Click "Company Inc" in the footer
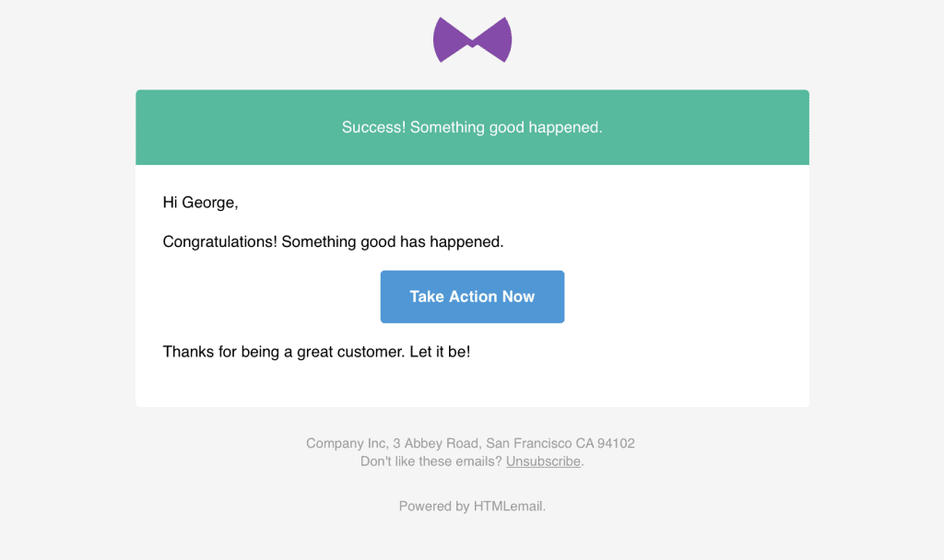This screenshot has height=560, width=944. [x=345, y=443]
